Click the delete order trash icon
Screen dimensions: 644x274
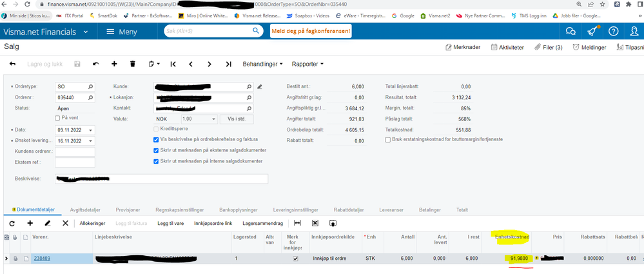pos(132,64)
